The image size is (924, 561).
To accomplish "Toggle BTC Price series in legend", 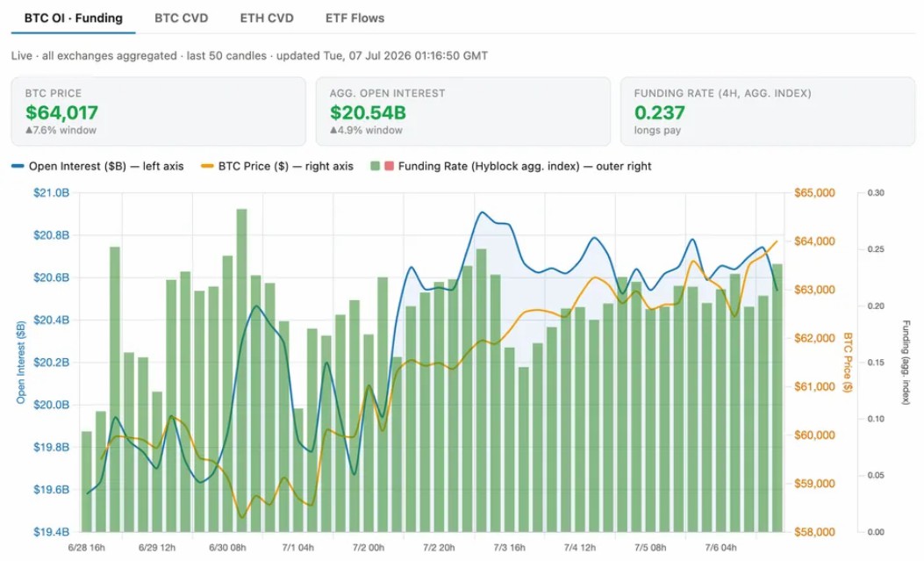I will [x=277, y=166].
